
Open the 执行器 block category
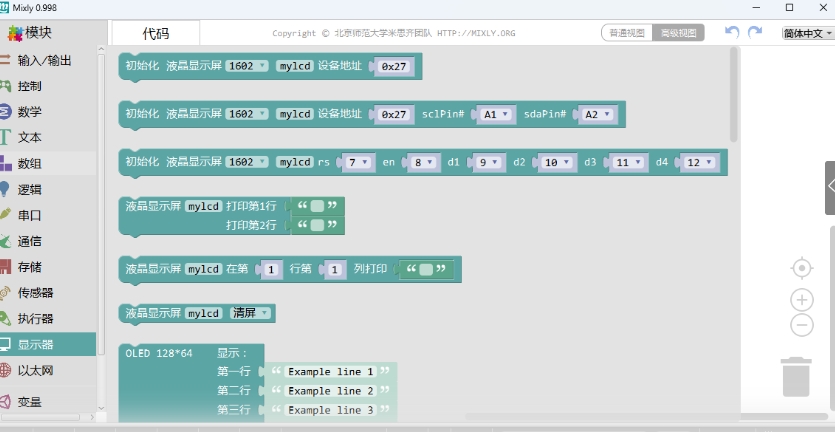pyautogui.click(x=35, y=319)
